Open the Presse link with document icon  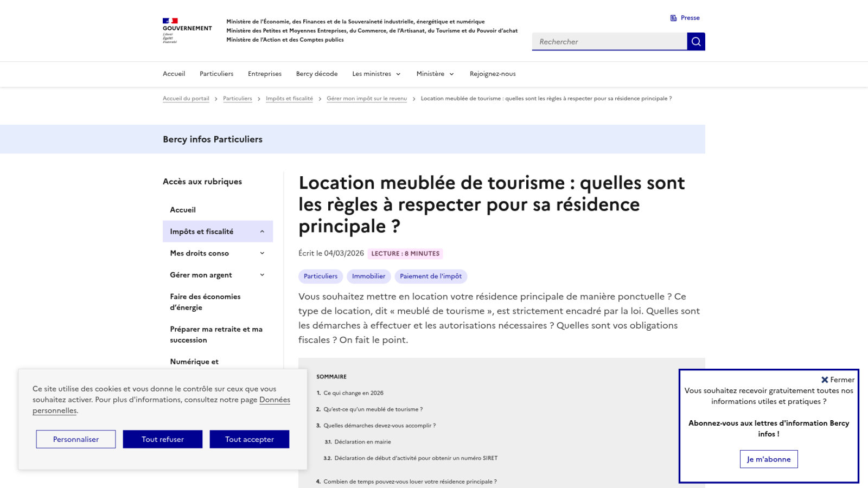click(685, 18)
